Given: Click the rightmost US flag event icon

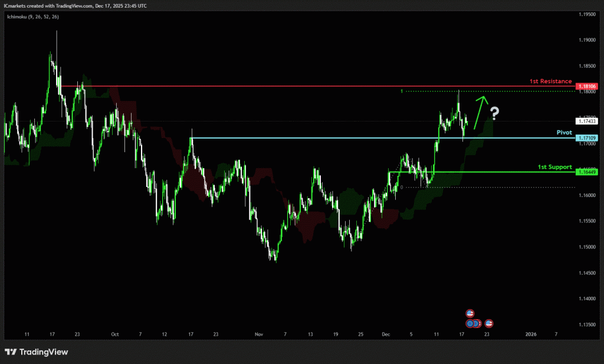Looking at the screenshot, I should 488,323.
